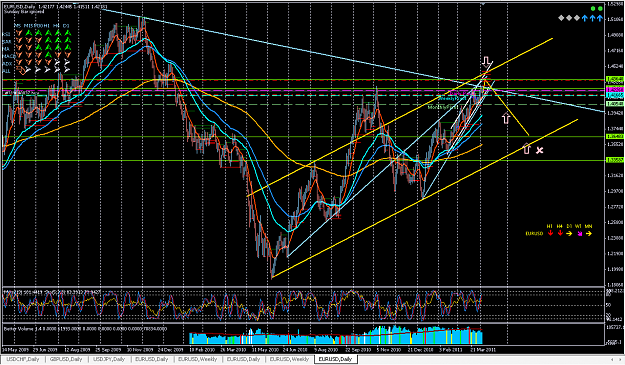Click the MACD D1 orange down-arrow signal
This screenshot has width=625, height=365.
67,55
